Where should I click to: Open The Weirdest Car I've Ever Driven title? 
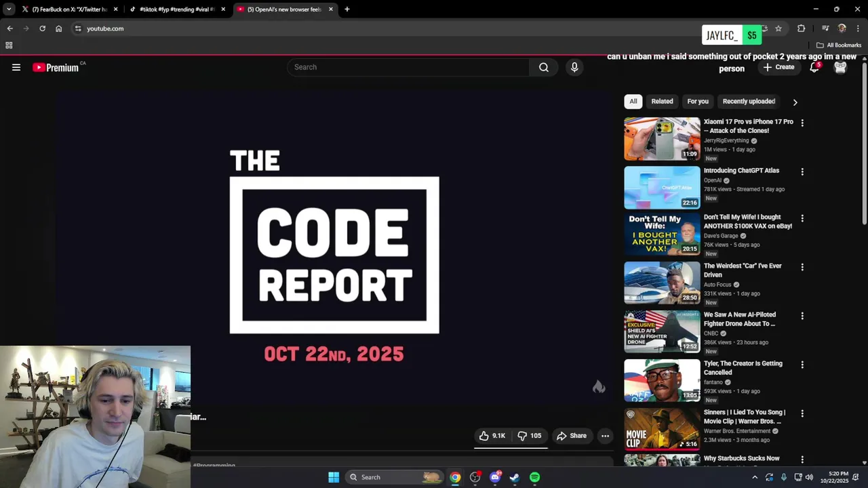coord(743,270)
